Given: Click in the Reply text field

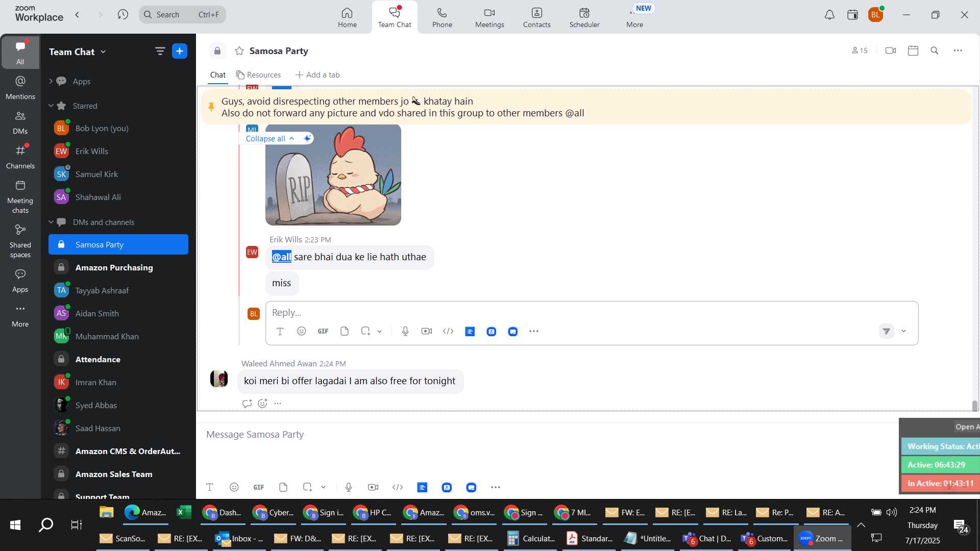Looking at the screenshot, I should click(592, 312).
